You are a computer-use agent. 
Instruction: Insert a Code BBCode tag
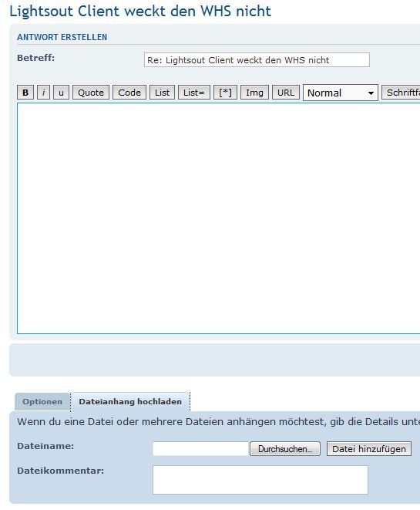coord(129,93)
